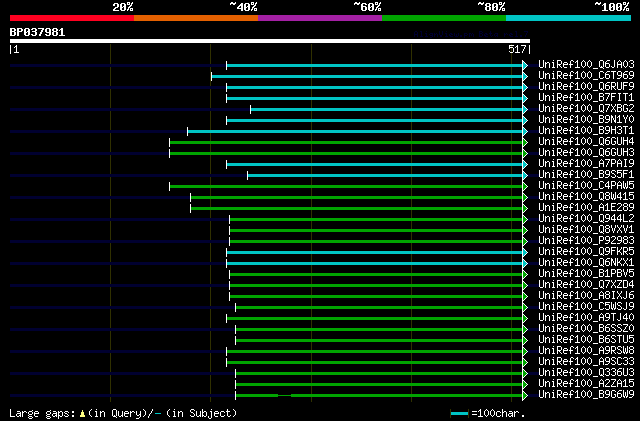Image resolution: width=640 pixels, height=421 pixels.
Task: Select UniRef100_B9N1Y0 entry
Action: (586, 120)
